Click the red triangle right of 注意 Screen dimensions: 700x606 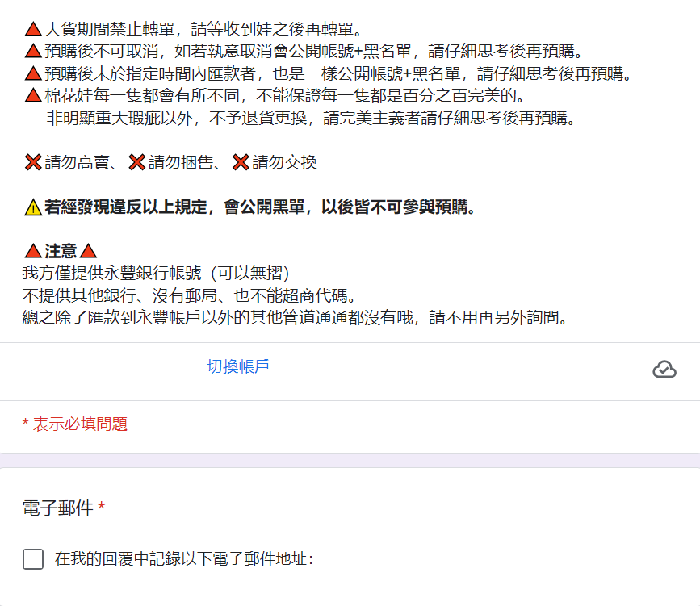click(88, 251)
